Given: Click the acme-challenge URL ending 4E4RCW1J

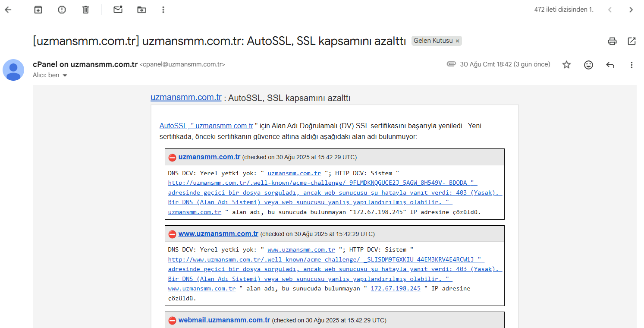Looking at the screenshot, I should 326,259.
